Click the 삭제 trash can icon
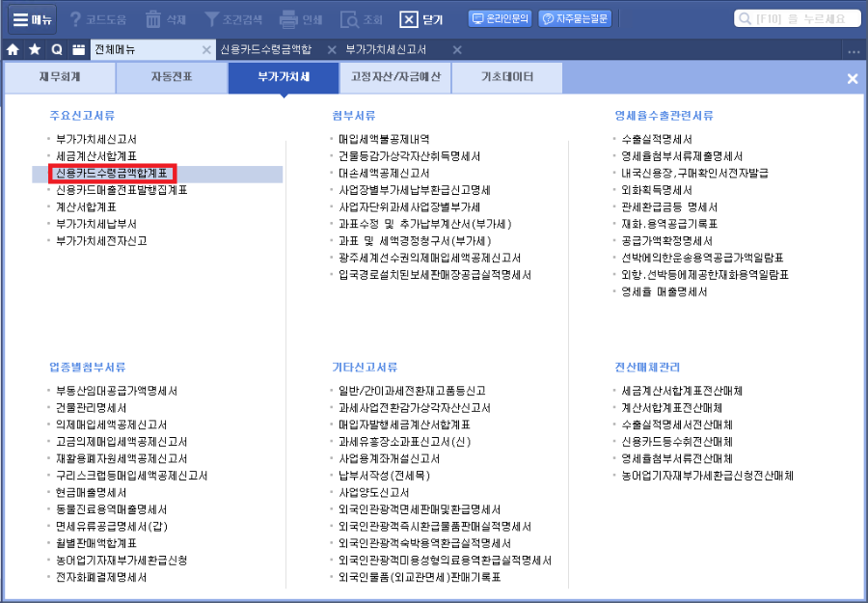The width and height of the screenshot is (868, 603). coord(152,19)
